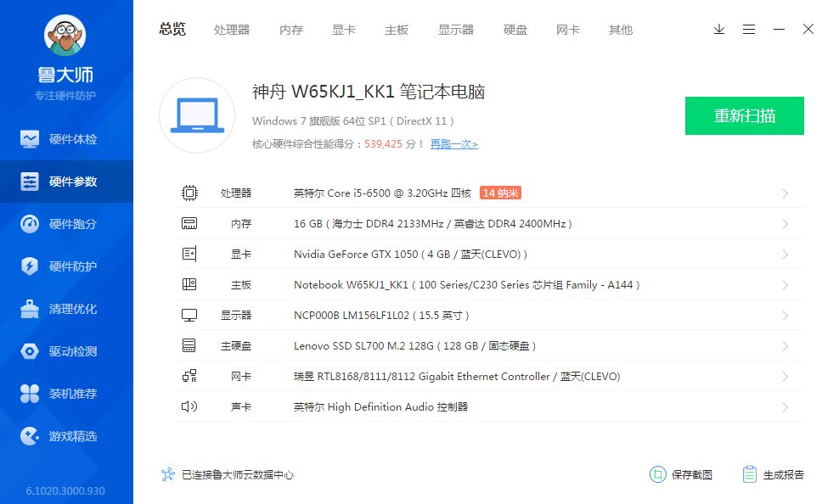Click the Notebook W65KJ1_KK1 motherboard text
Image resolution: width=822 pixels, height=504 pixels.
point(466,285)
